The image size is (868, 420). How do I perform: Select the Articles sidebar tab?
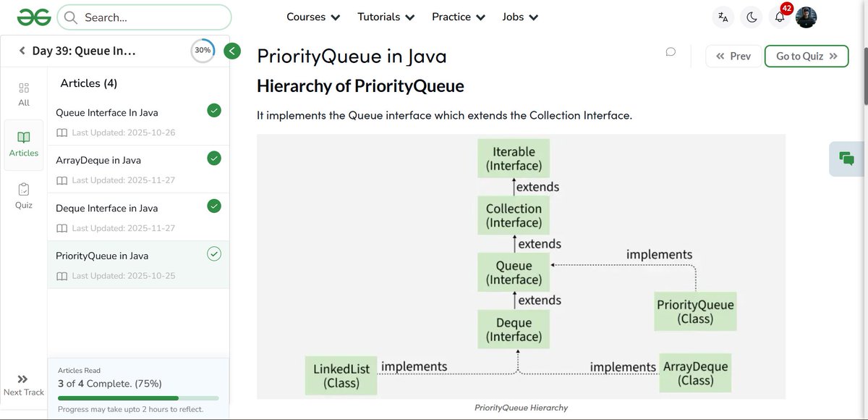(24, 145)
